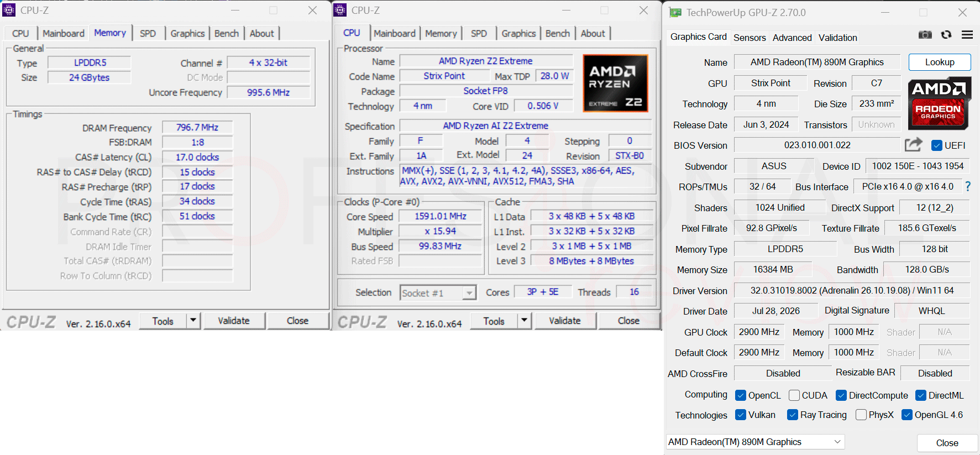The width and height of the screenshot is (980, 455).
Task: Click the Bus Interface question mark icon
Action: click(x=967, y=187)
